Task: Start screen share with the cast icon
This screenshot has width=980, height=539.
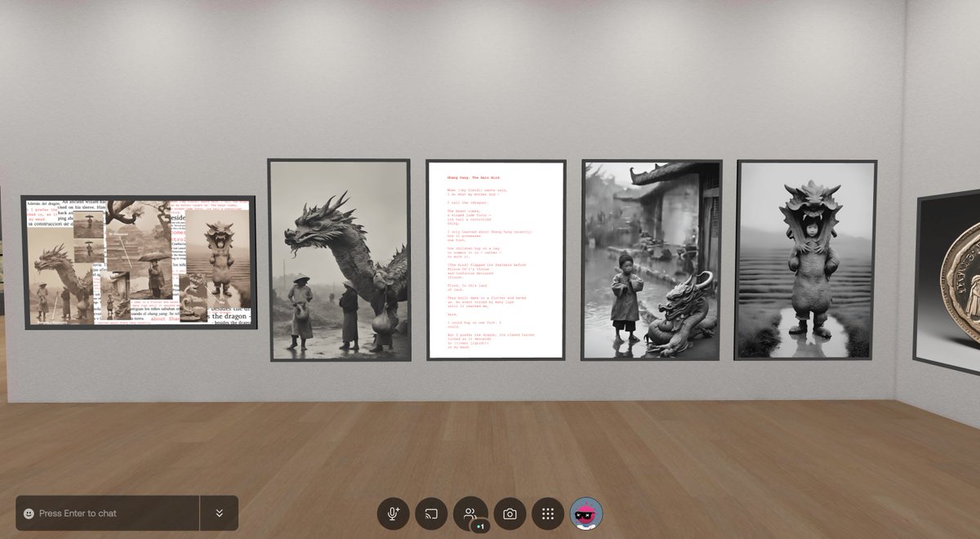Action: 432,514
